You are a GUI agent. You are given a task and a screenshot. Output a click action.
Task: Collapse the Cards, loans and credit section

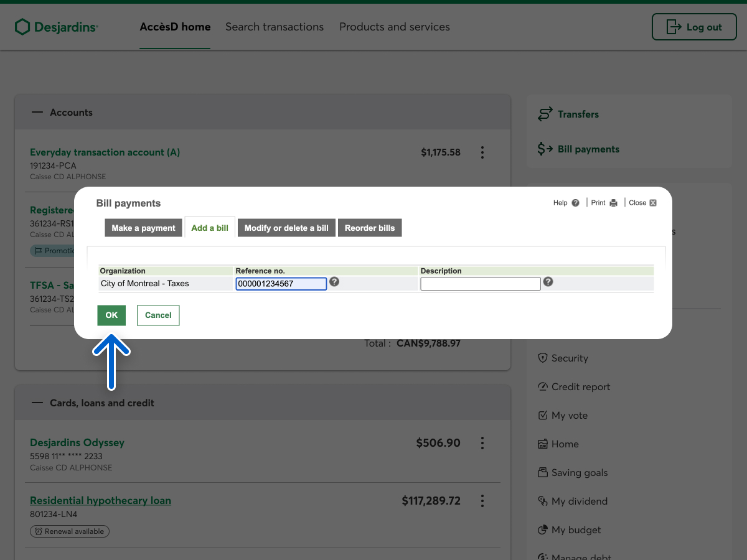click(38, 403)
